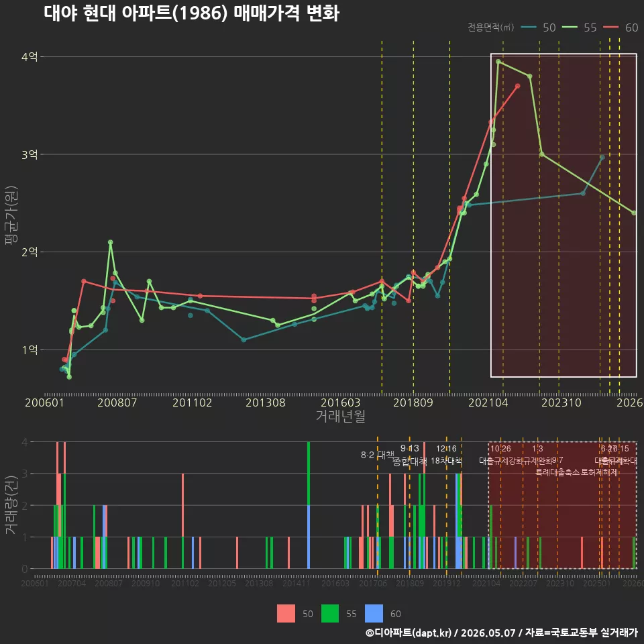Click the final green data point at 2026
Screen dimensions: 644x644
[634, 213]
